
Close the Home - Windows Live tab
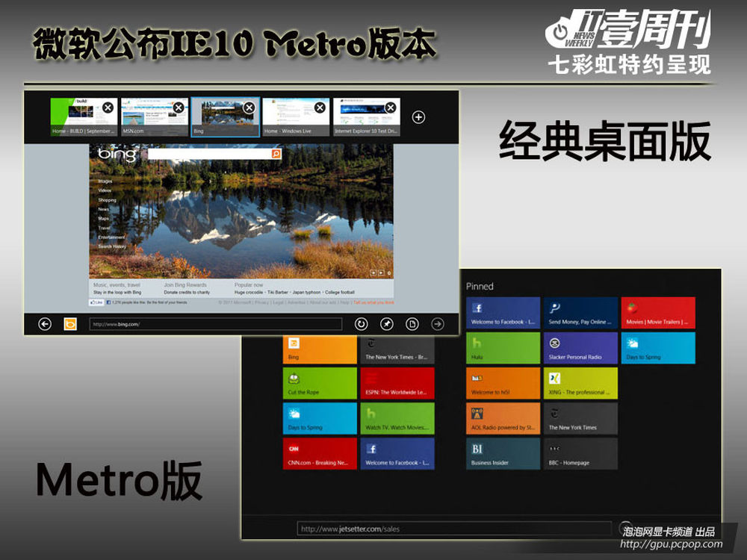pos(320,108)
